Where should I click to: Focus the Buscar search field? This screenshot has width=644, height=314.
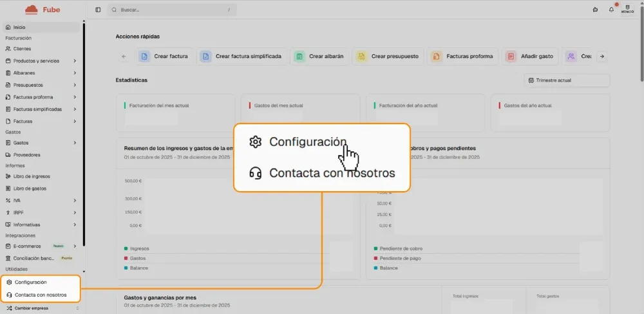tap(172, 10)
